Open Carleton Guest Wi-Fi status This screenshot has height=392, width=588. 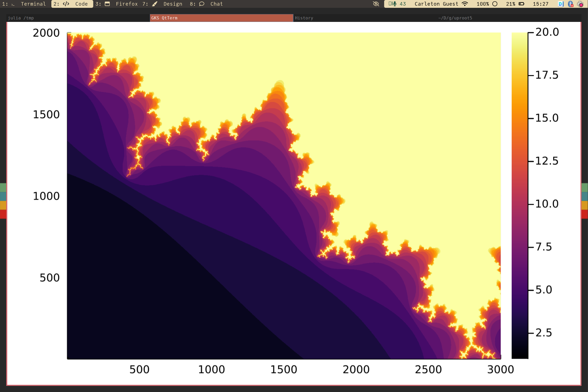[x=441, y=4]
